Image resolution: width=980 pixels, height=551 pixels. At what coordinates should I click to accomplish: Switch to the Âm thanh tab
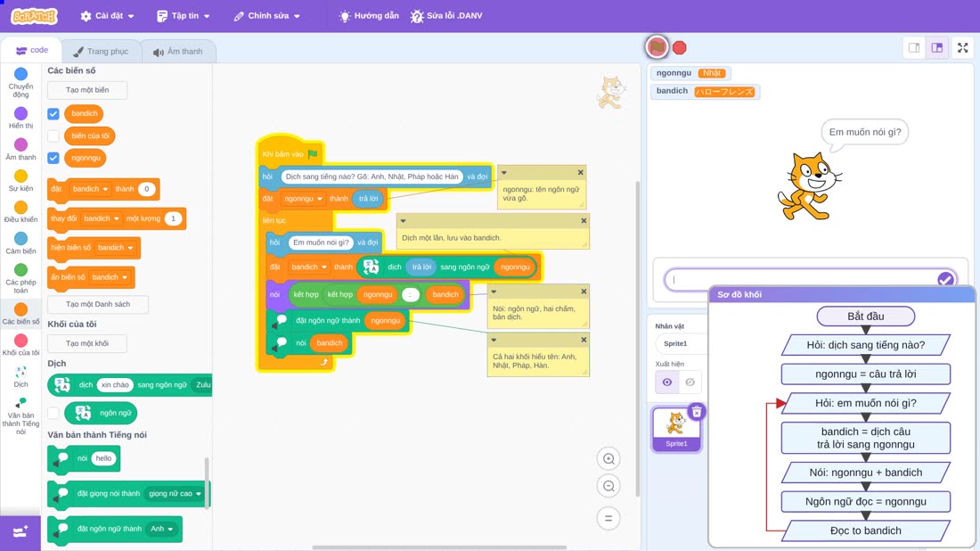[178, 52]
